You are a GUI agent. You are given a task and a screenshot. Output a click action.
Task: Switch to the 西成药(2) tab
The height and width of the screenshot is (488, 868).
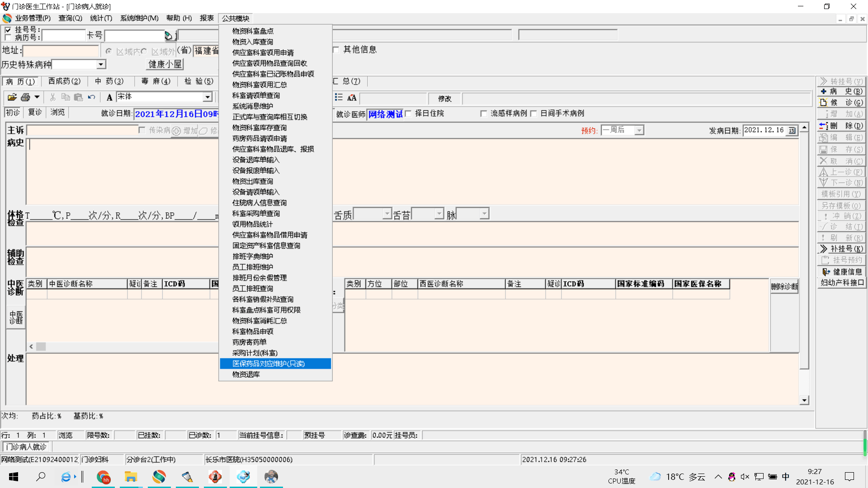tap(64, 81)
